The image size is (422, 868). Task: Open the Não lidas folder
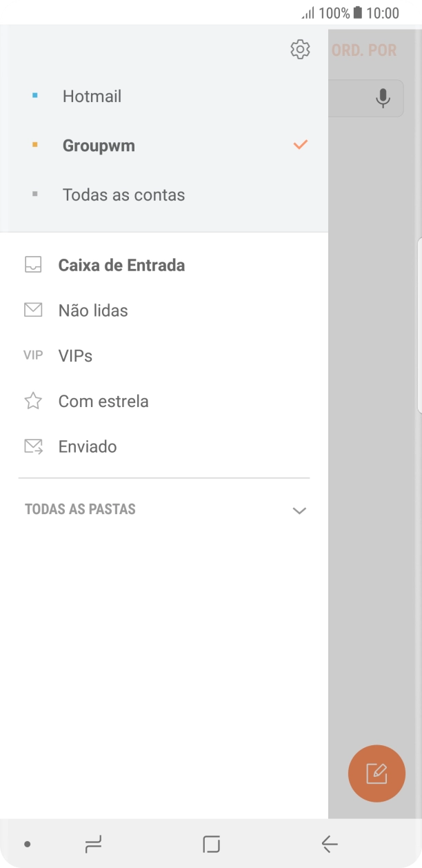(93, 310)
